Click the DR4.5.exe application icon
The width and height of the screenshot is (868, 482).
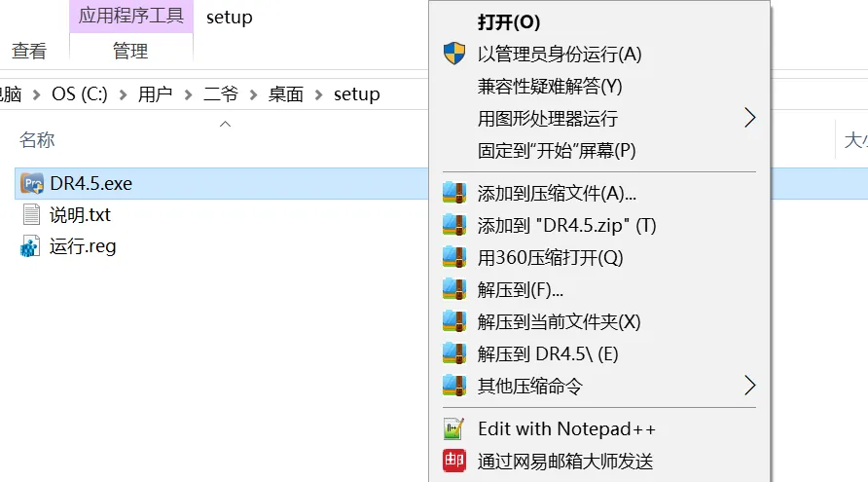point(31,182)
